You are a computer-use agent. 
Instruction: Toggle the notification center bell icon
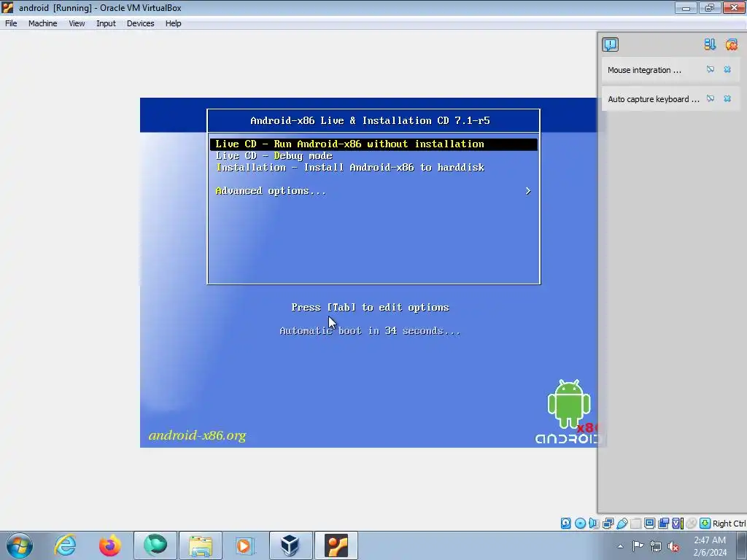coord(611,44)
